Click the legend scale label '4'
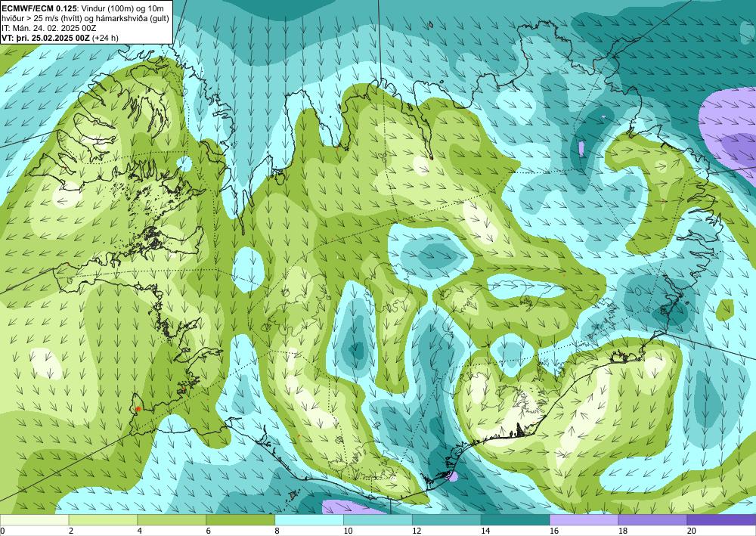This screenshot has width=756, height=536. [140, 531]
